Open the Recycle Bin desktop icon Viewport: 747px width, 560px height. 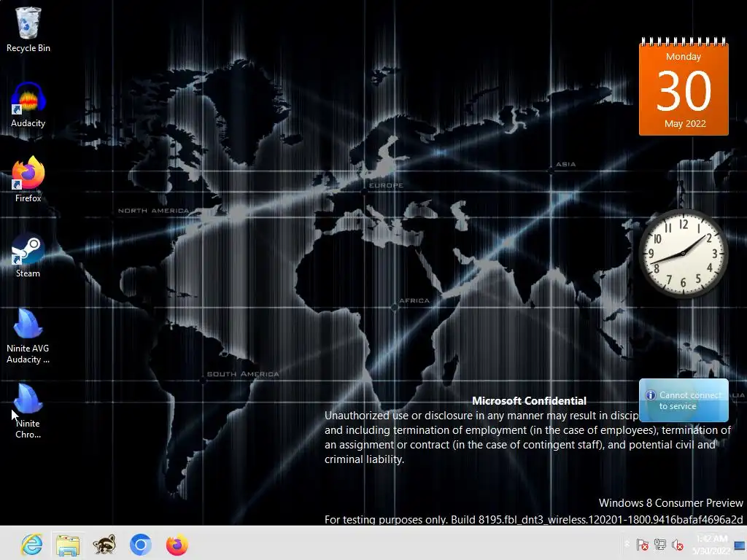pos(28,29)
